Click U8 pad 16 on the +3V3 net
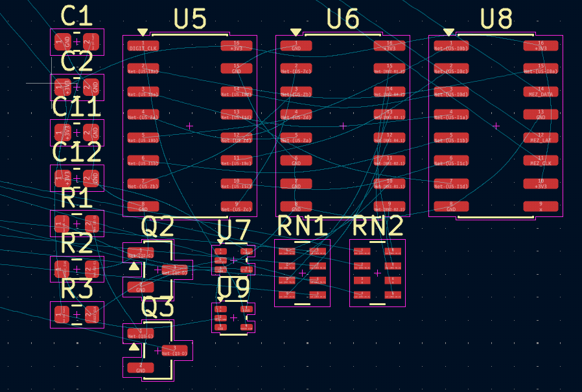 [541, 46]
